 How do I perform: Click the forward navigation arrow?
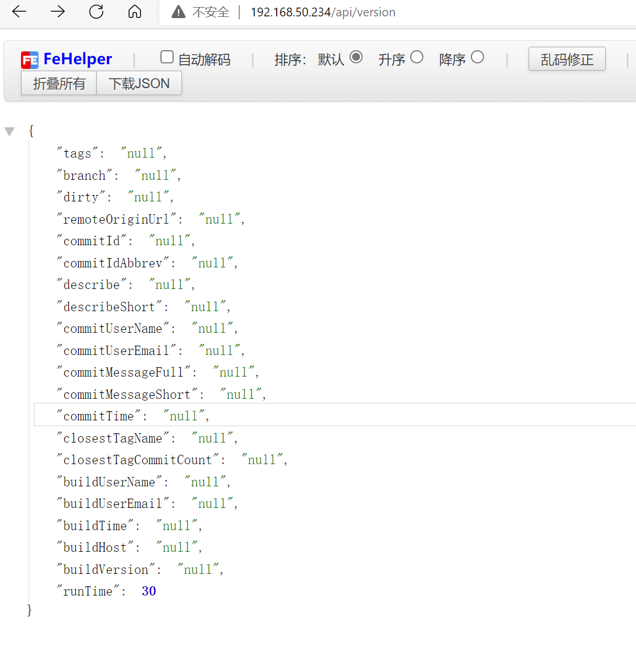[x=57, y=12]
